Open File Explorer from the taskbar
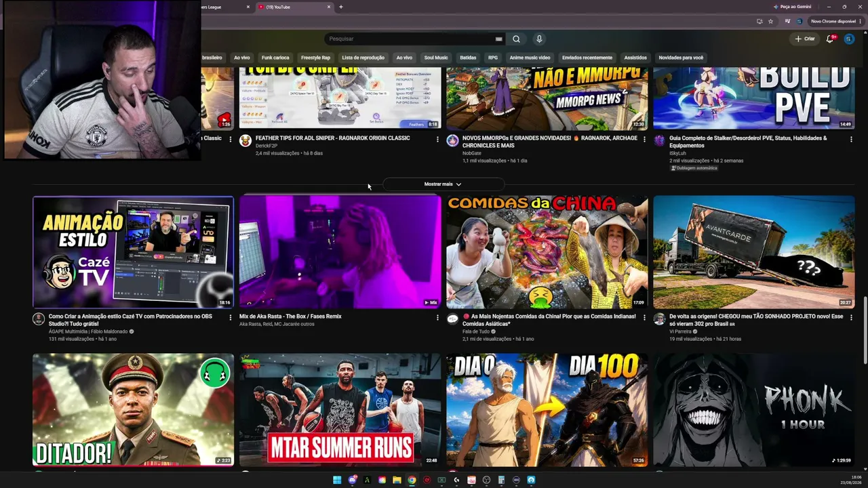868x488 pixels. 397,480
